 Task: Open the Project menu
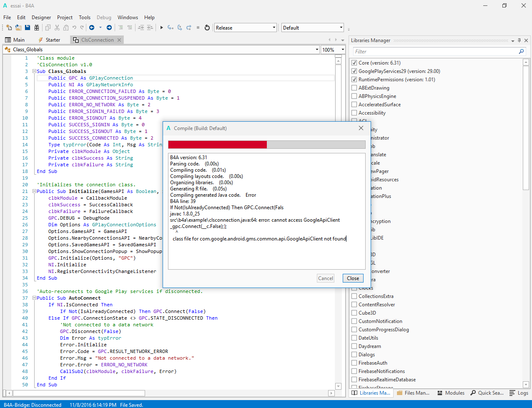click(x=65, y=18)
